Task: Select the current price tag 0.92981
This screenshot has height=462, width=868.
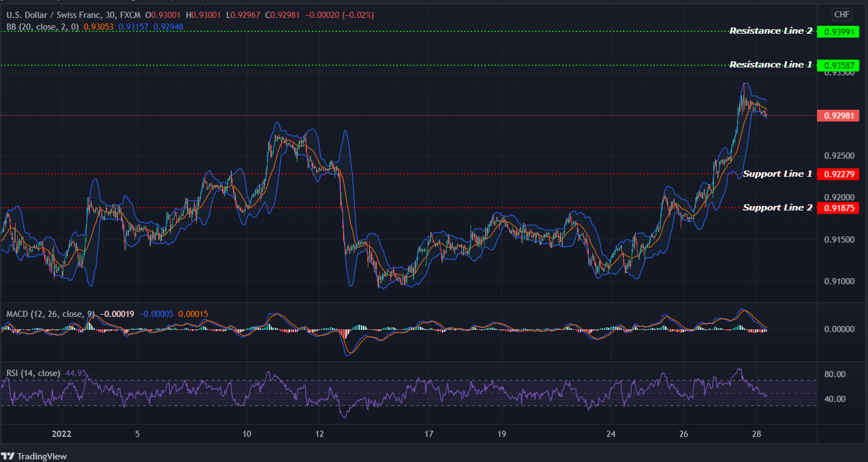Action: (839, 115)
